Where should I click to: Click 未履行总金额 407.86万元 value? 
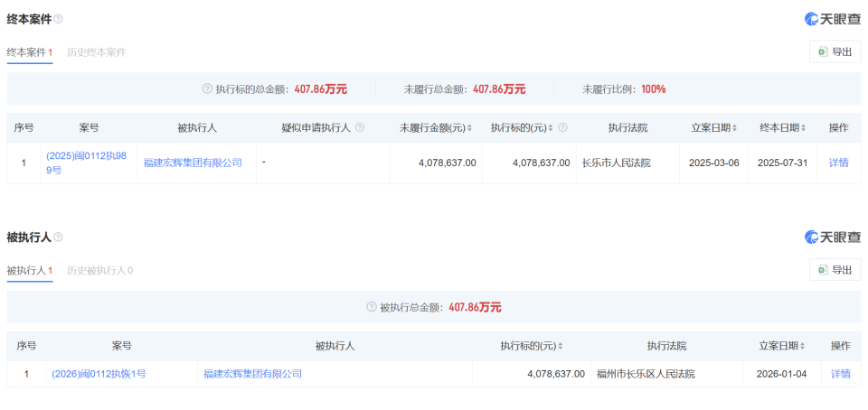click(x=499, y=89)
